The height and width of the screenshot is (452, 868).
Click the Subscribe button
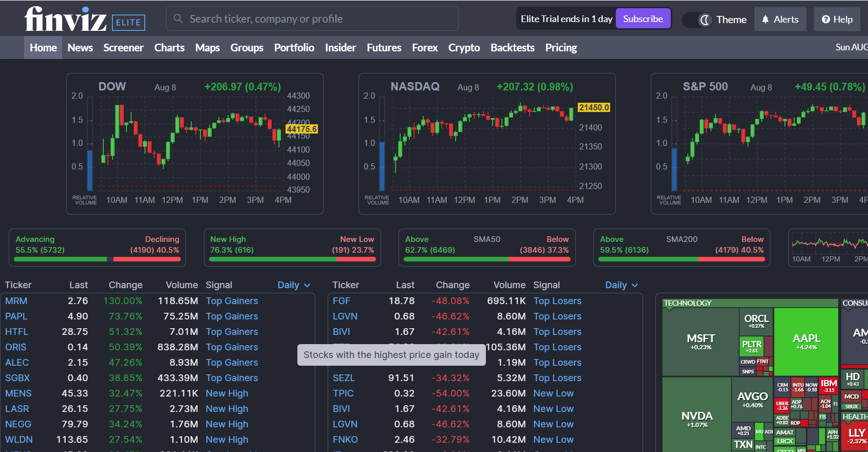click(x=643, y=19)
